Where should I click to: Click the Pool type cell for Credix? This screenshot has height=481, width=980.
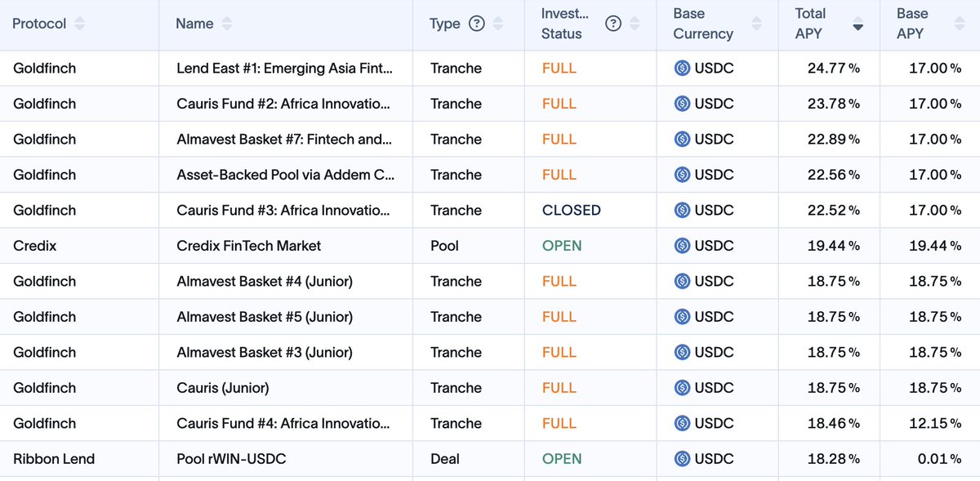pos(445,246)
